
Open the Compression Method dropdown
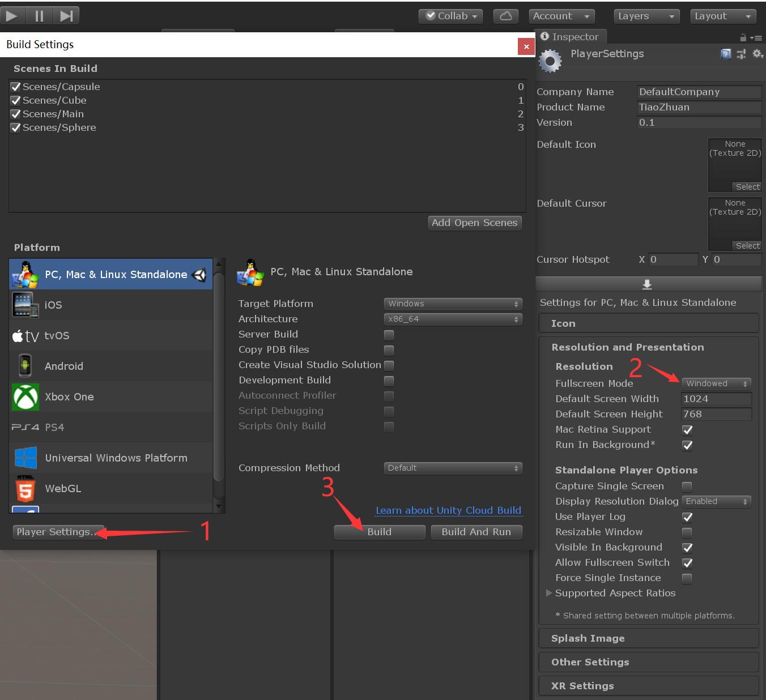pyautogui.click(x=453, y=468)
